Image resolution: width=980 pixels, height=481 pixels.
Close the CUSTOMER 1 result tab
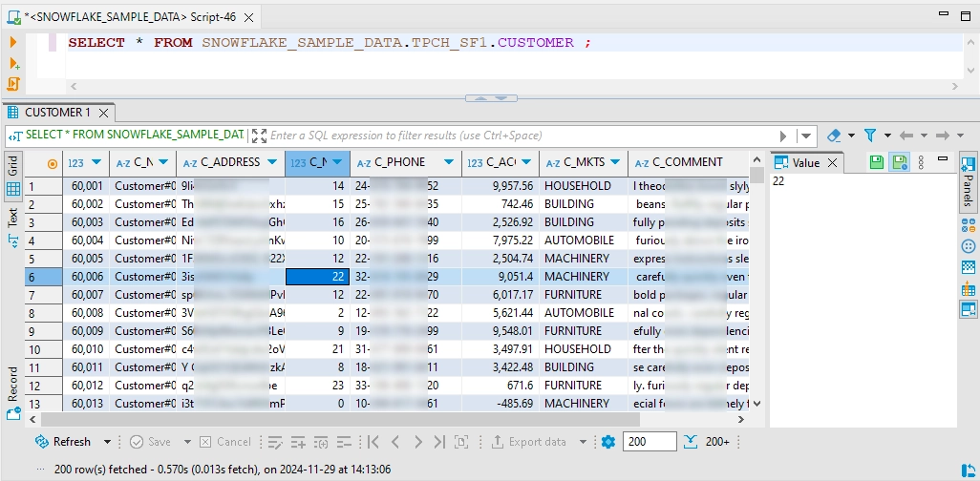pyautogui.click(x=104, y=113)
